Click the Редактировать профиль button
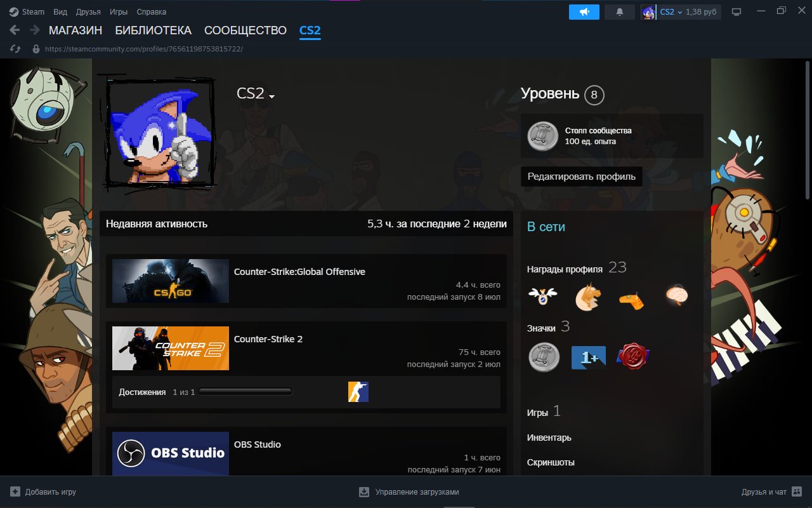812x508 pixels. coord(582,177)
